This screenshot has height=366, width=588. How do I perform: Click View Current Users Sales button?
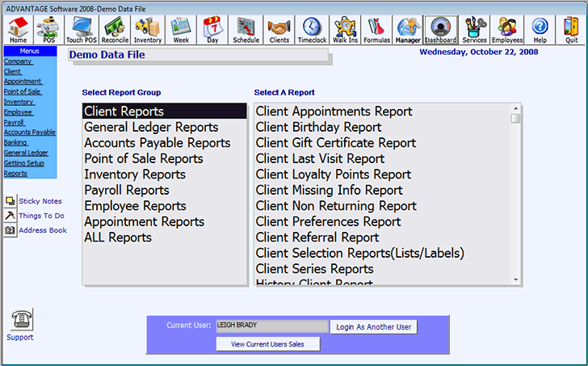[268, 344]
